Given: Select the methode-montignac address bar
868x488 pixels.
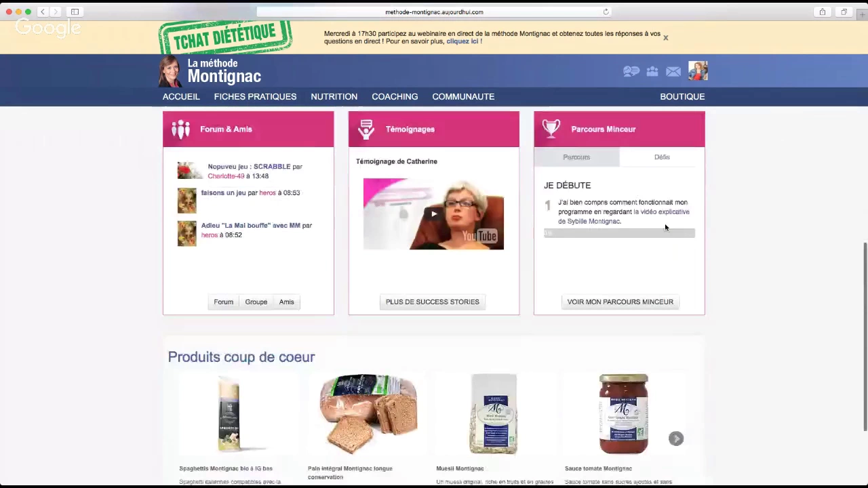Looking at the screenshot, I should [434, 12].
